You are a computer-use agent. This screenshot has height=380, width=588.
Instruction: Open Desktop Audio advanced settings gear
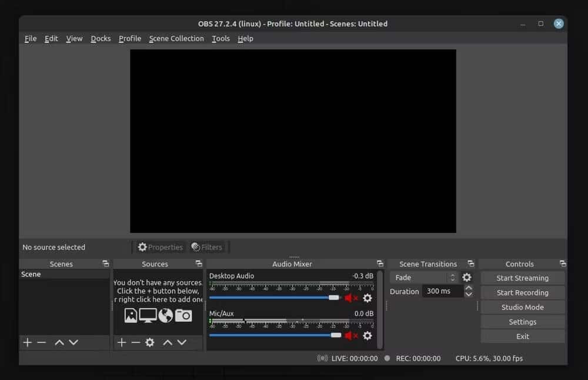[367, 298]
